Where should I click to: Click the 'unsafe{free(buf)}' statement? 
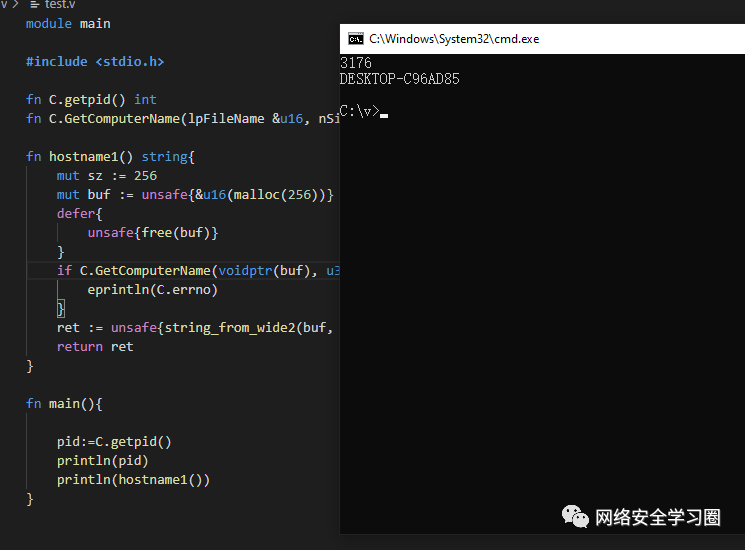point(152,233)
